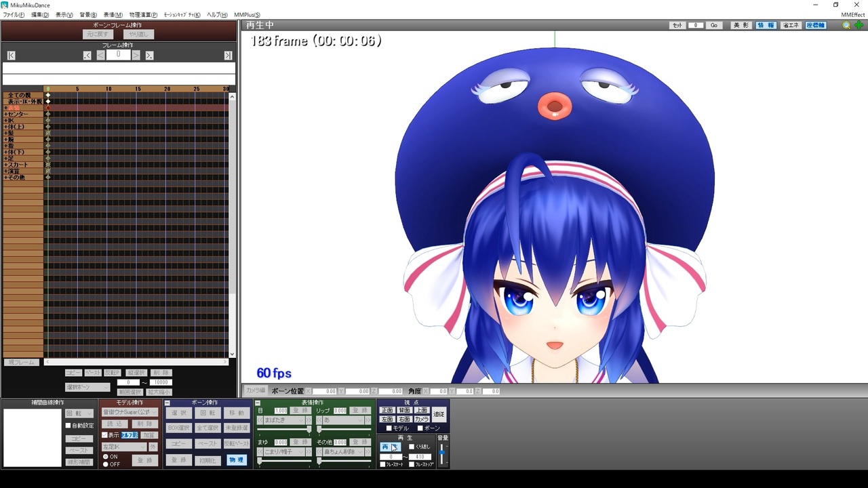Click the other morph next (>>) arrow
The height and width of the screenshot is (488, 868).
pos(368,452)
